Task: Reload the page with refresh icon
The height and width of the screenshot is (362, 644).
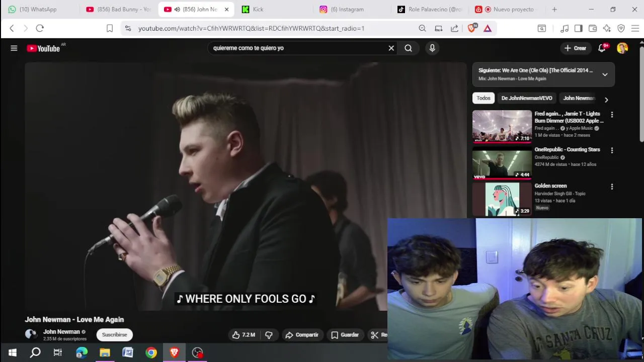Action: coord(40,28)
